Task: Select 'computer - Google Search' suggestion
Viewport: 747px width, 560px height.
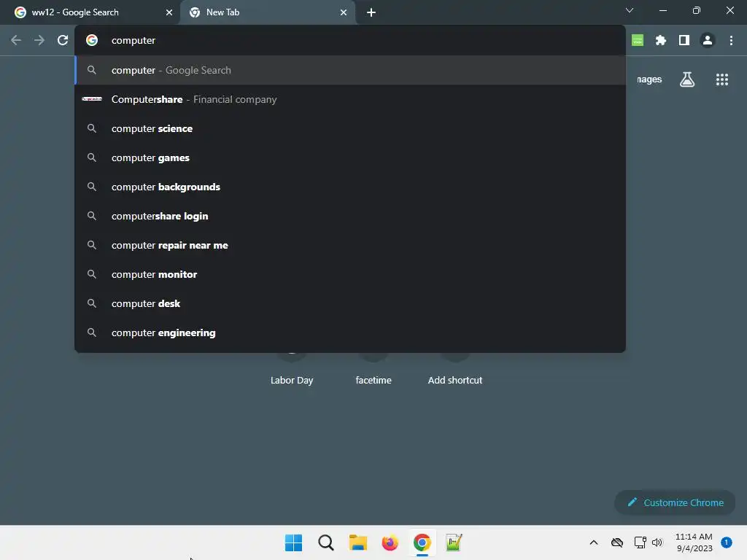Action: pyautogui.click(x=350, y=70)
